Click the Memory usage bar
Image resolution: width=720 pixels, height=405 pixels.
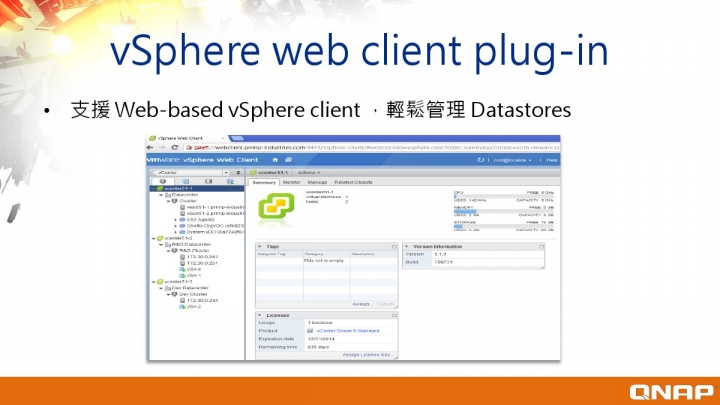click(x=503, y=211)
